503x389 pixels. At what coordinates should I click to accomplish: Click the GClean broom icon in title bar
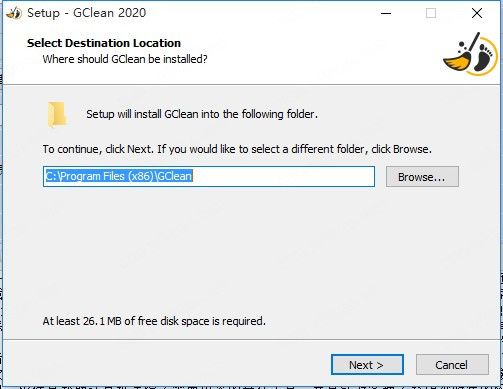click(14, 13)
